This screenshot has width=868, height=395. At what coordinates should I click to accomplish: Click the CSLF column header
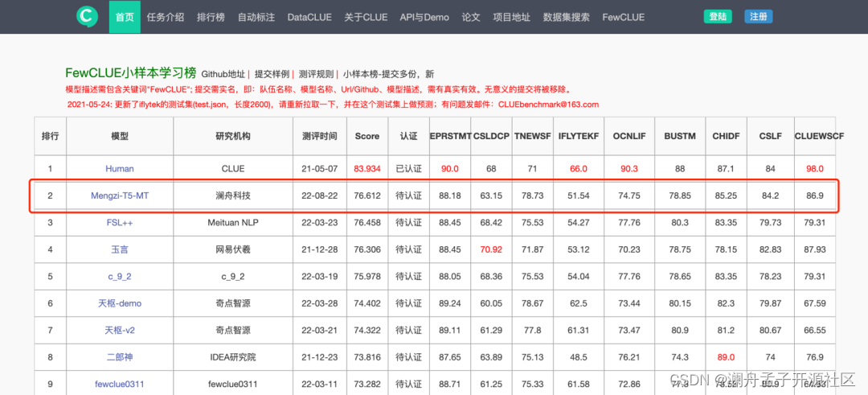[770, 136]
